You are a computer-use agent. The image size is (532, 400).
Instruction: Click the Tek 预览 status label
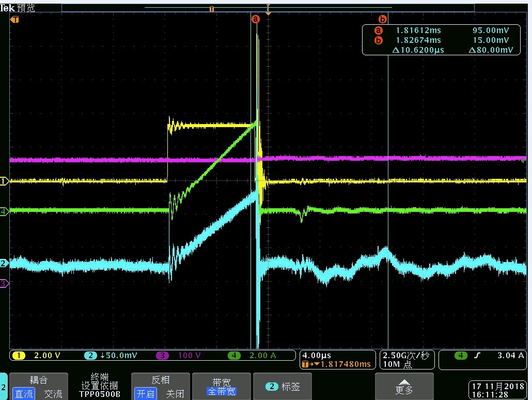[x=18, y=8]
